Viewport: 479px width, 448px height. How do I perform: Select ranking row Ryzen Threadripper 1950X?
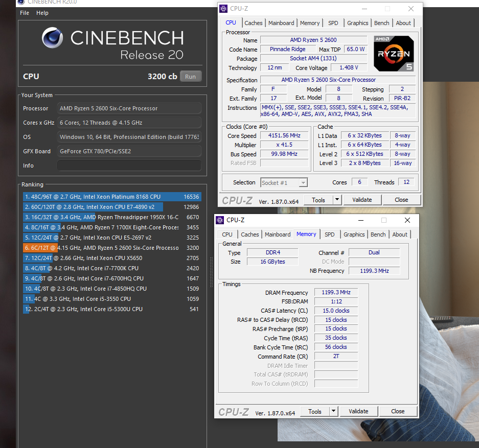pyautogui.click(x=112, y=217)
